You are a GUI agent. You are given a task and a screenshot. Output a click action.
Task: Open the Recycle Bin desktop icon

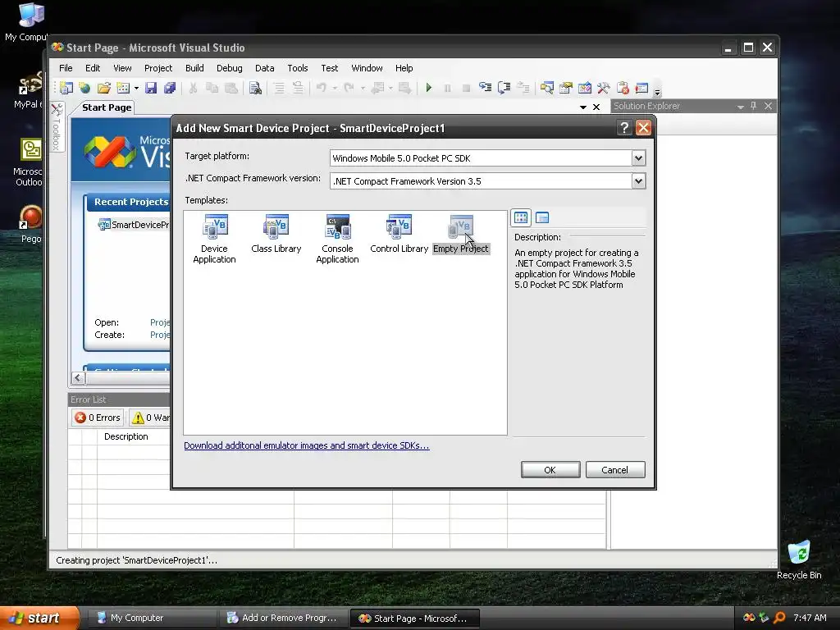(799, 559)
